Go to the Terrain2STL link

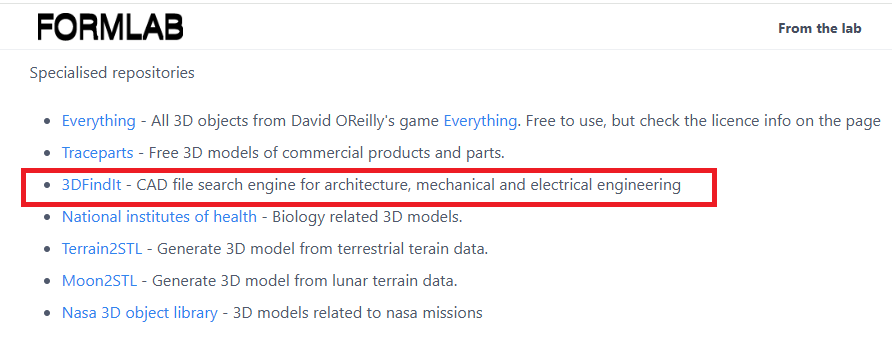click(x=102, y=249)
